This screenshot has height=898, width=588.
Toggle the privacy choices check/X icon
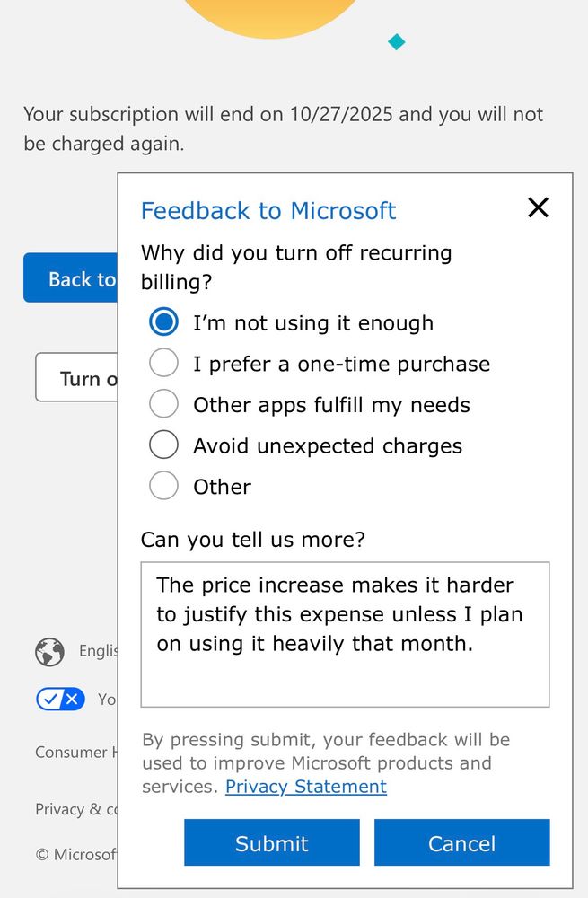[60, 699]
